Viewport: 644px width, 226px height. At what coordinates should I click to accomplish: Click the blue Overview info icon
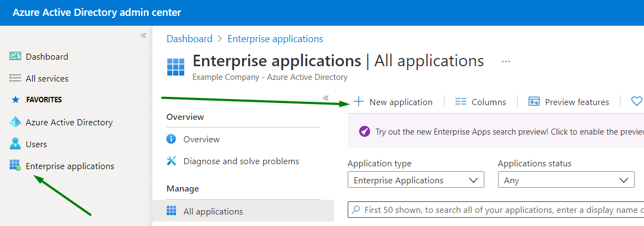click(172, 139)
